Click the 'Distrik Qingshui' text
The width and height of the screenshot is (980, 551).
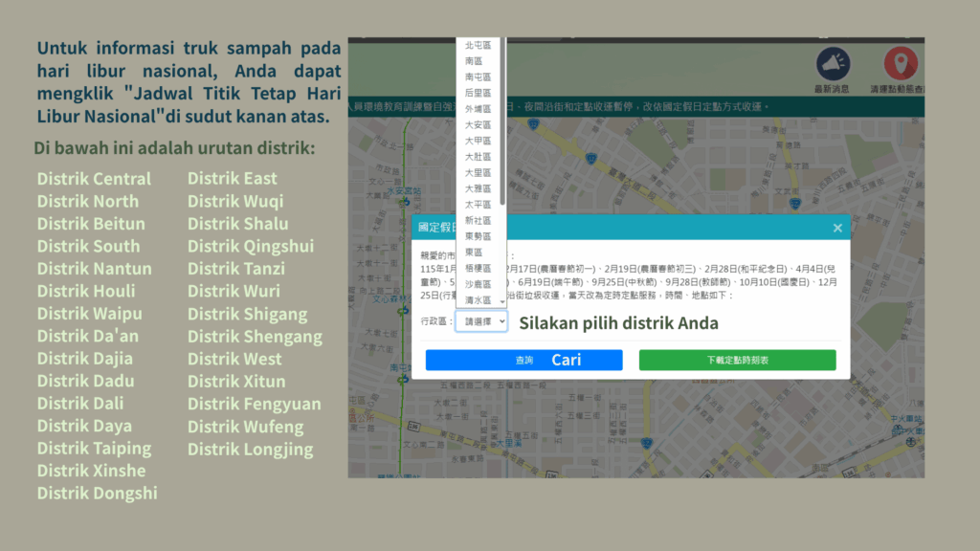[251, 246]
